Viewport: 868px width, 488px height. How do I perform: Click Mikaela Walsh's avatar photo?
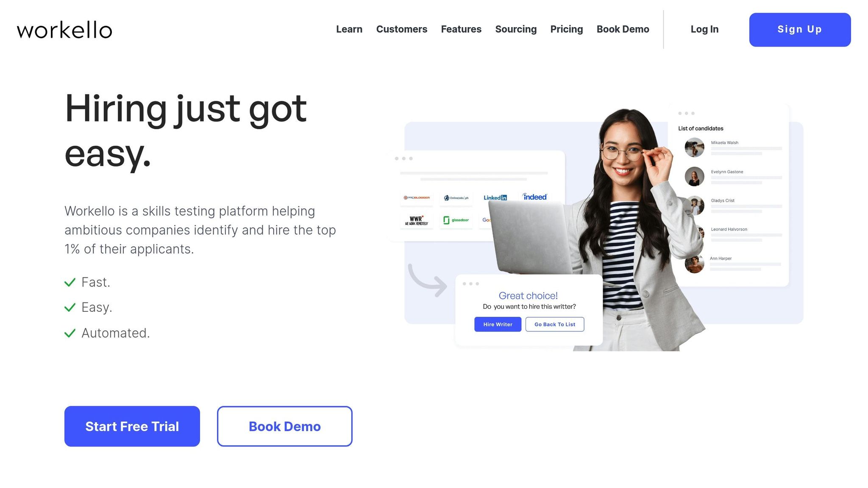[x=694, y=147]
